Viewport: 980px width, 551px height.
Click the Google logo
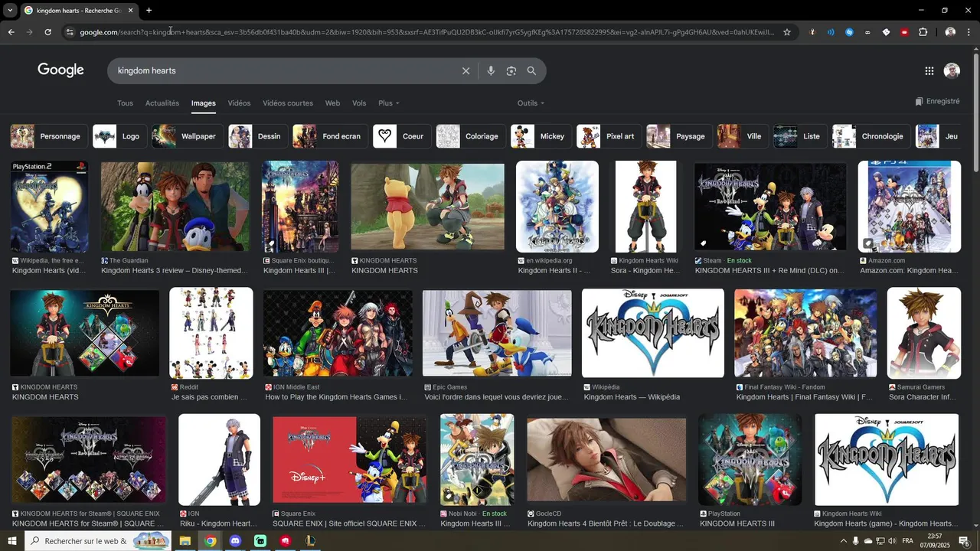click(60, 70)
